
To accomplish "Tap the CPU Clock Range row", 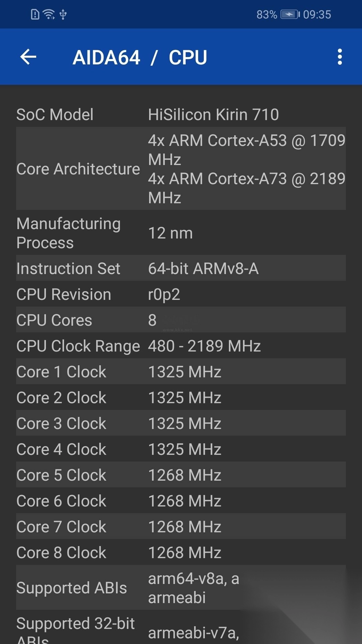I will click(181, 346).
